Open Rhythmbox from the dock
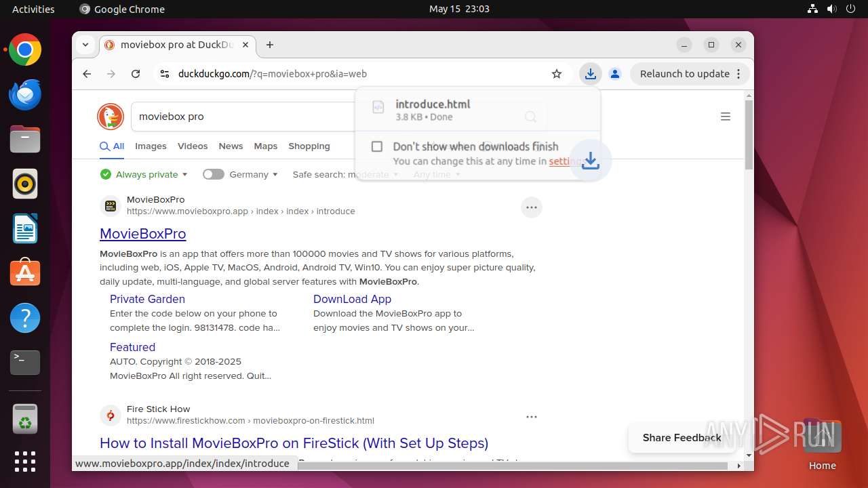Image resolution: width=868 pixels, height=488 pixels. pos(25,184)
